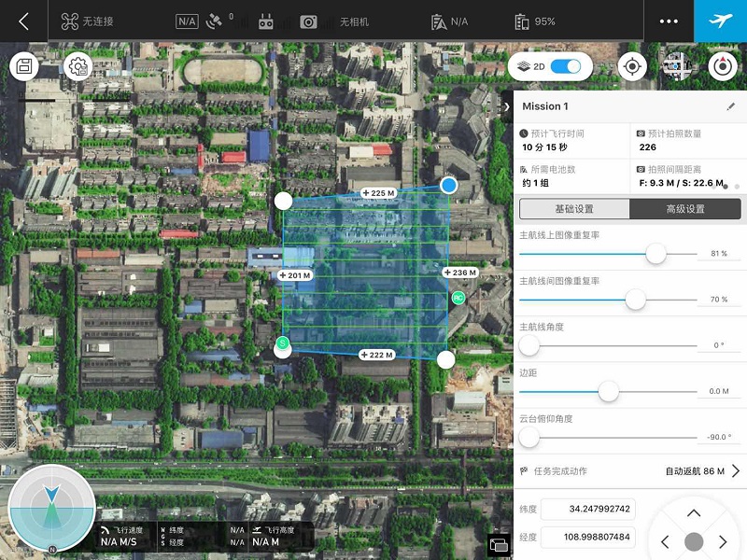Expand the 任务完成动作 option row
Screen dimensions: 747x560
(x=735, y=471)
